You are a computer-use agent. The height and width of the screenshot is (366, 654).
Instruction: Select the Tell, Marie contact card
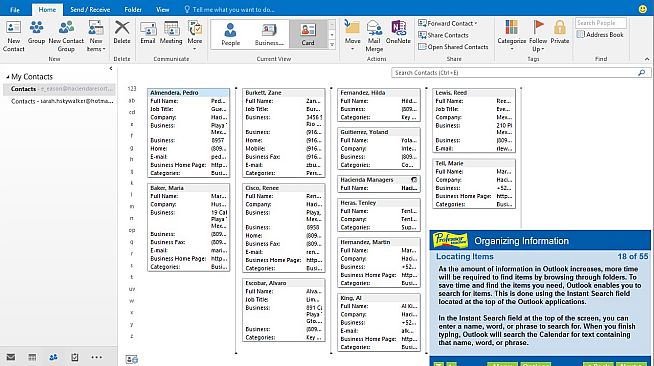(x=474, y=184)
